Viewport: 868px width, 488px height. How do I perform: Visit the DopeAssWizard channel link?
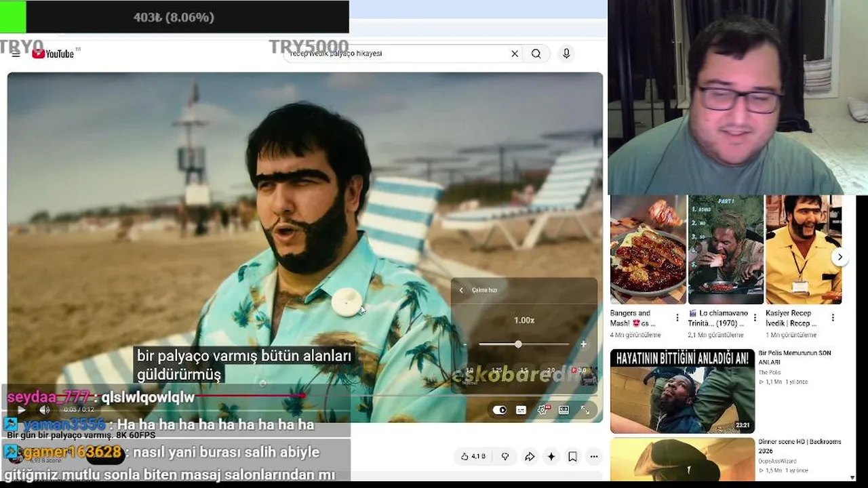coord(778,461)
